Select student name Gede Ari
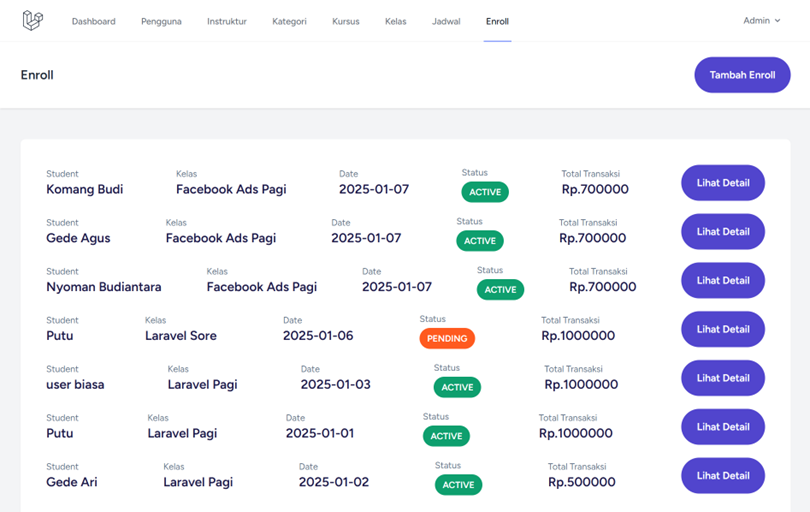The image size is (810, 512). [x=72, y=482]
